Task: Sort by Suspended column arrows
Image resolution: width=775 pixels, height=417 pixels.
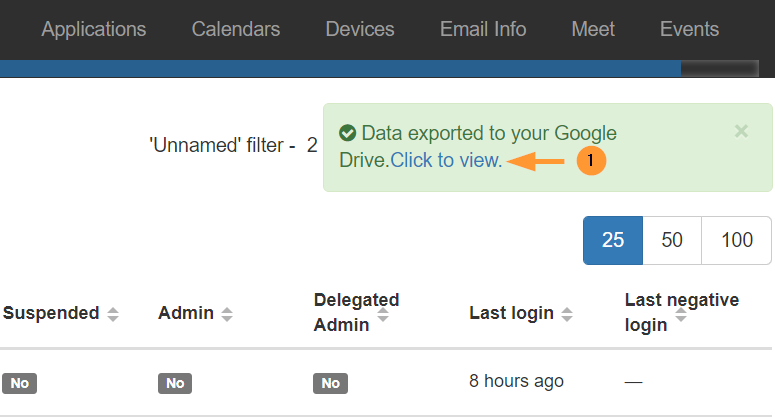Action: tap(113, 314)
